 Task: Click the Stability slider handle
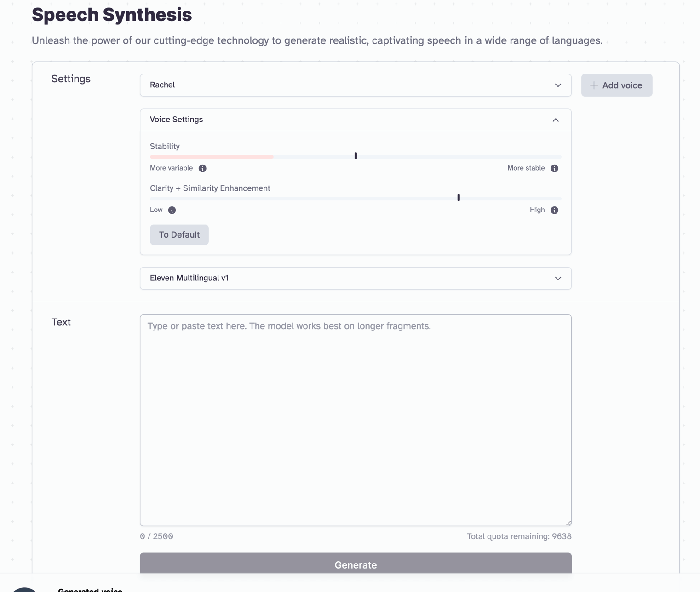(356, 156)
